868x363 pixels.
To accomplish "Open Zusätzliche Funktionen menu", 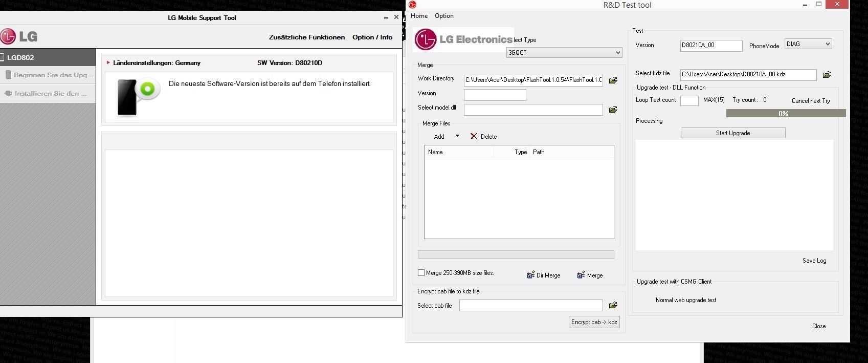I will pyautogui.click(x=307, y=37).
